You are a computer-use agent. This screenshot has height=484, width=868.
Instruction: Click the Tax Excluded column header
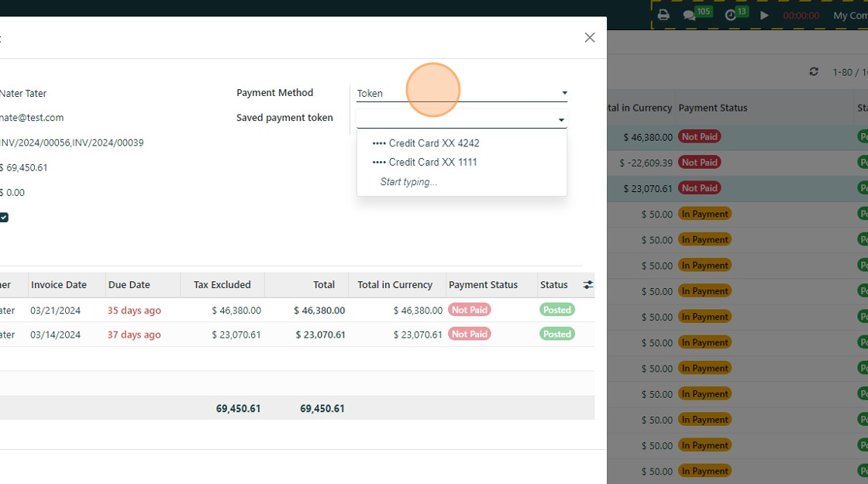click(x=222, y=285)
